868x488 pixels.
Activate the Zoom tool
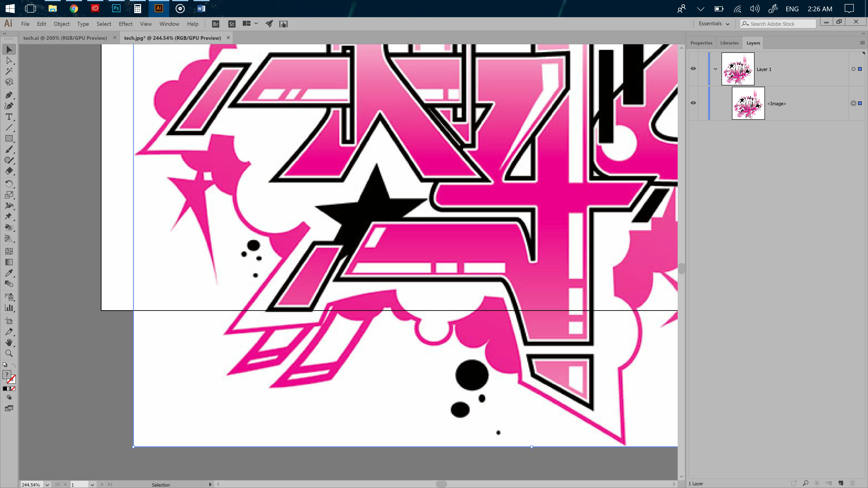click(x=9, y=353)
